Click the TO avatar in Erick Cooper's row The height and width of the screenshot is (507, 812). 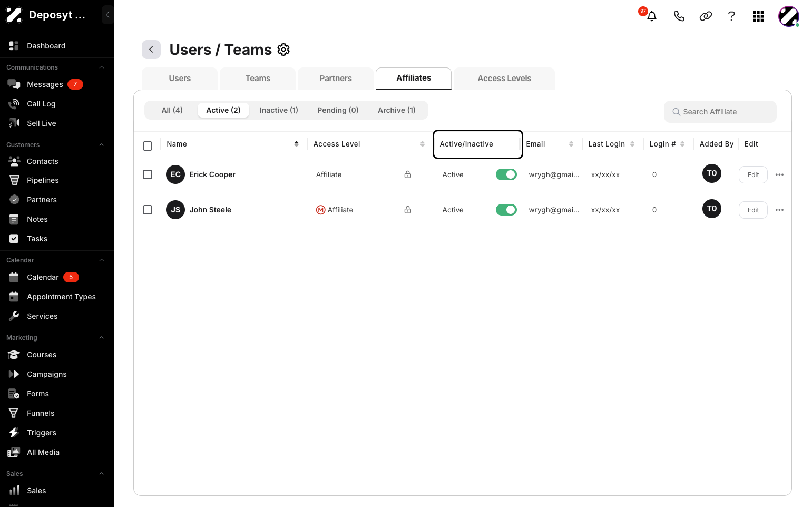click(x=712, y=173)
